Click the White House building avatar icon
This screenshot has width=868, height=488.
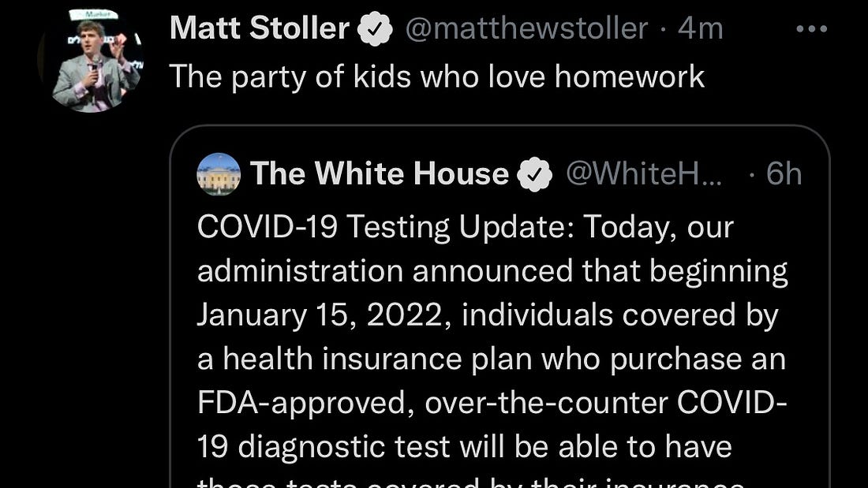(x=219, y=174)
